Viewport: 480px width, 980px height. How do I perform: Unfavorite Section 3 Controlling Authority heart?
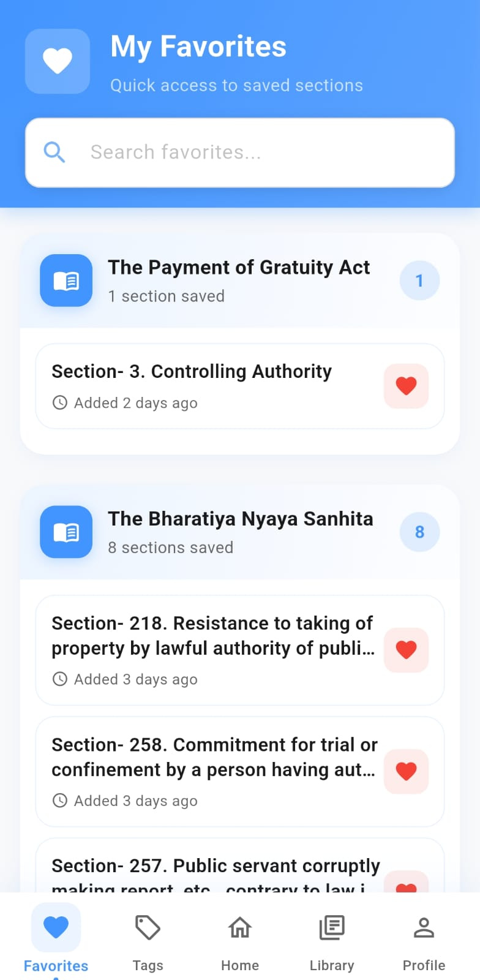tap(406, 386)
